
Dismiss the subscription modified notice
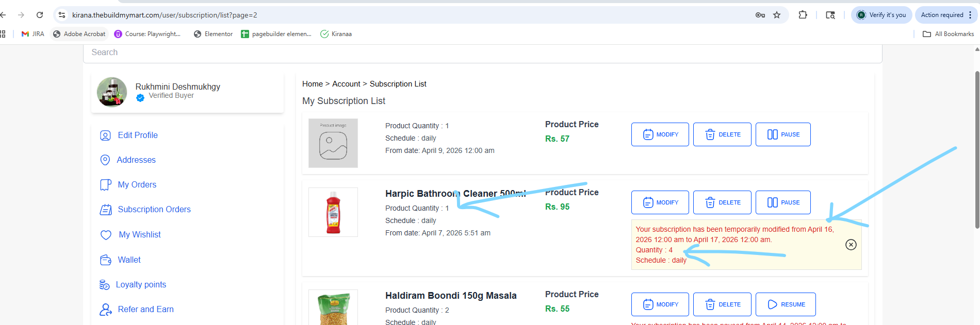click(x=851, y=245)
